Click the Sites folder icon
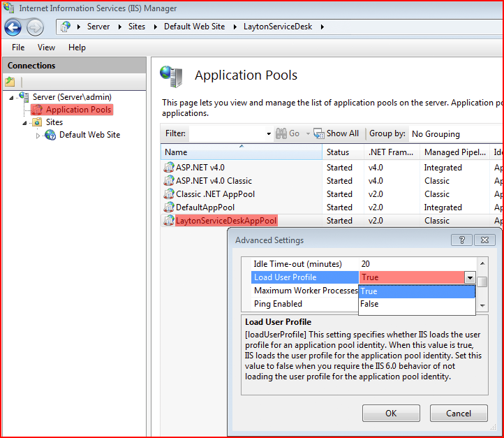Viewport: 504px width, 438px height. [x=37, y=122]
